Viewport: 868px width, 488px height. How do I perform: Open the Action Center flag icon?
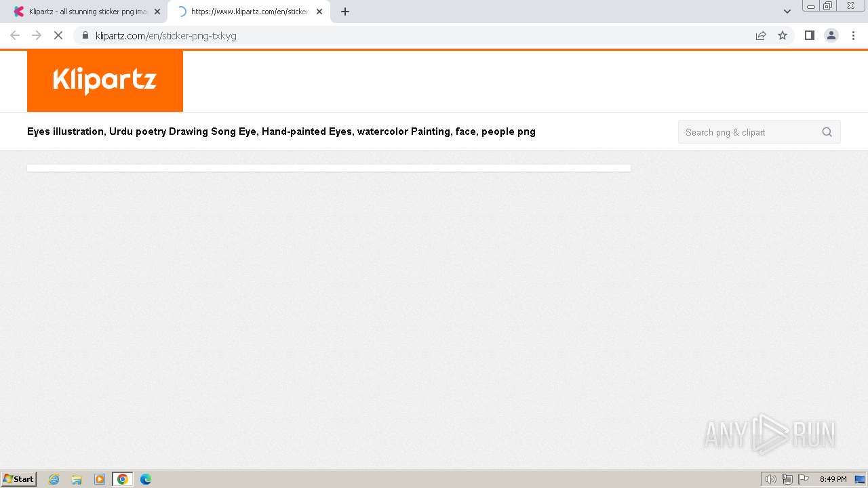803,479
